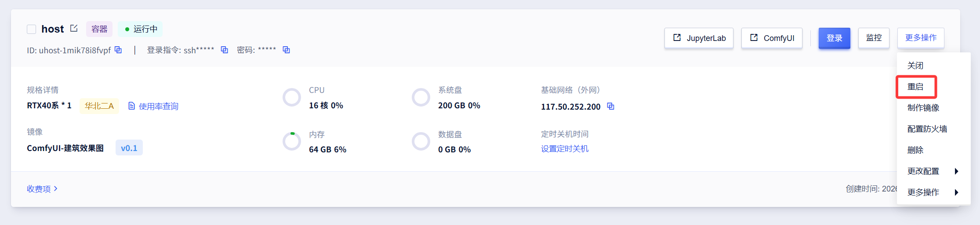The image size is (980, 225).
Task: Copy the instance ID uhost-1mik78i8fvpf
Action: click(118, 50)
